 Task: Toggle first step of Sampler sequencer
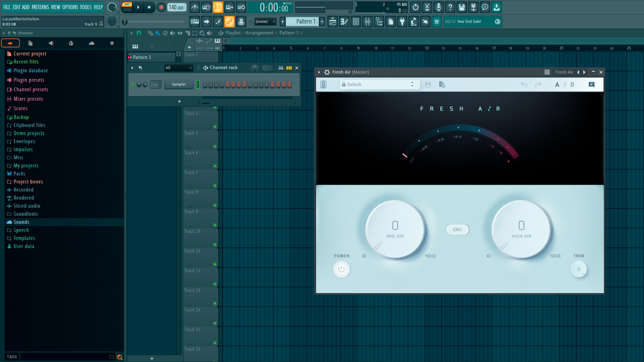(205, 84)
